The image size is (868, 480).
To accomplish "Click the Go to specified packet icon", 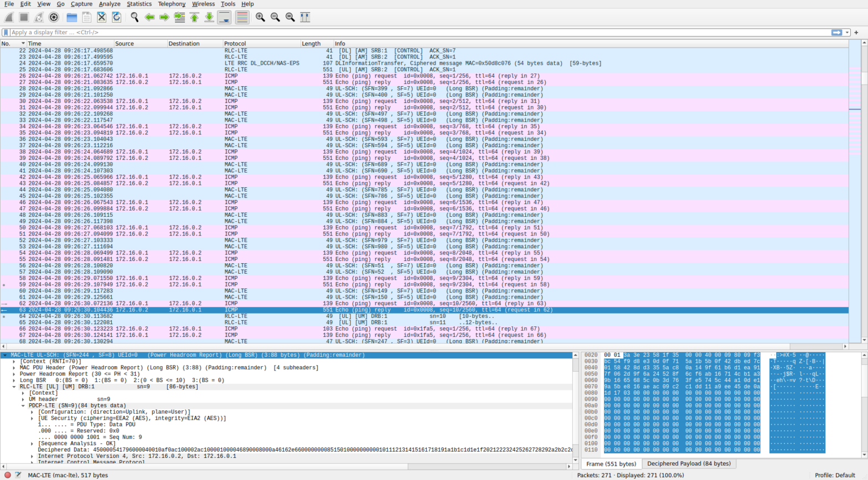I will [x=179, y=17].
